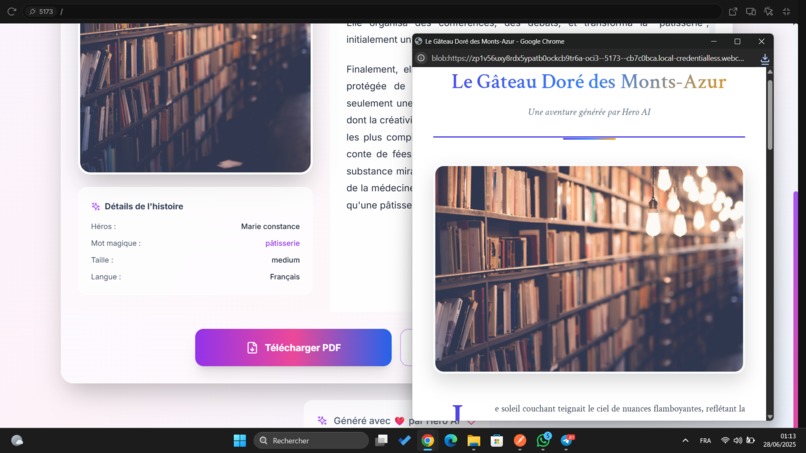Click the download icon in the popup address bar

pyautogui.click(x=764, y=59)
